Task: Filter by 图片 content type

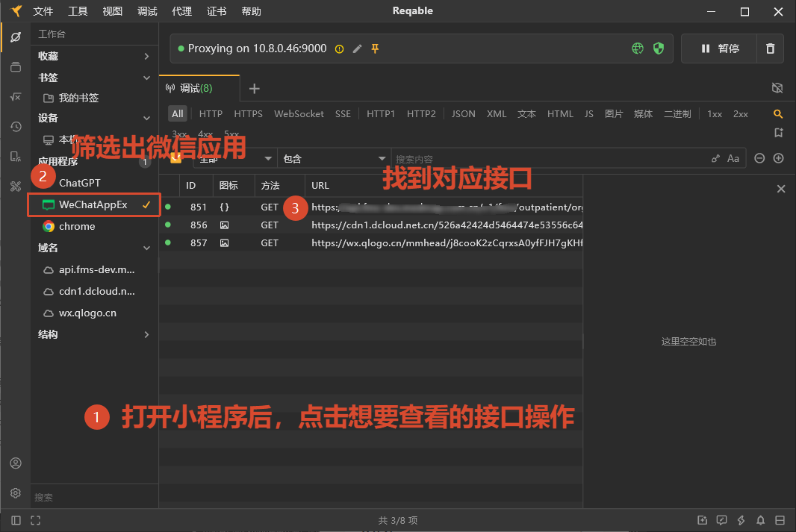Action: point(614,113)
